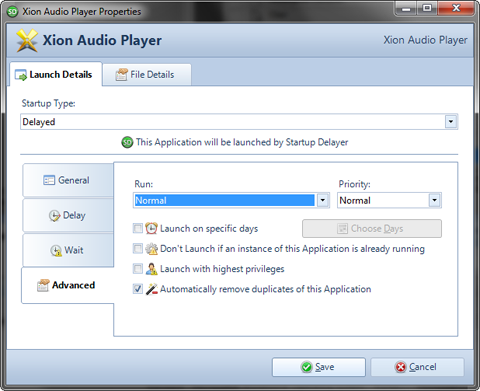Enable Launch with highest privileges checkbox
This screenshot has height=391, width=480.
pyautogui.click(x=138, y=269)
